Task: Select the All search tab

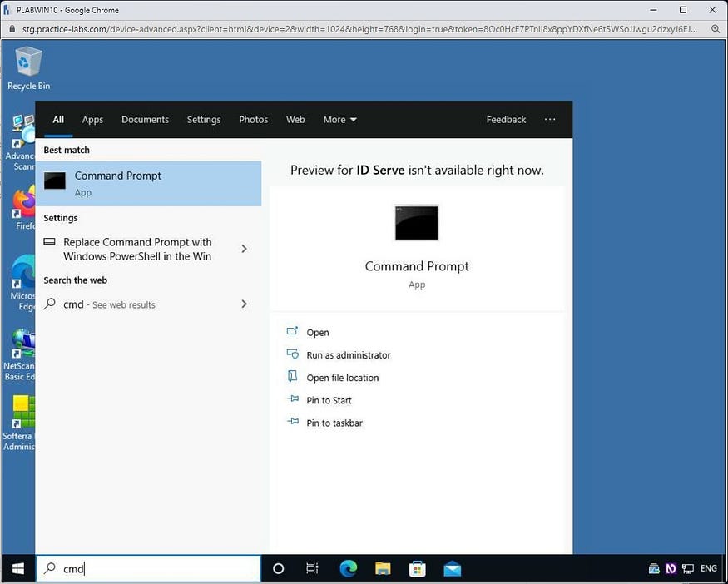Action: (x=58, y=119)
